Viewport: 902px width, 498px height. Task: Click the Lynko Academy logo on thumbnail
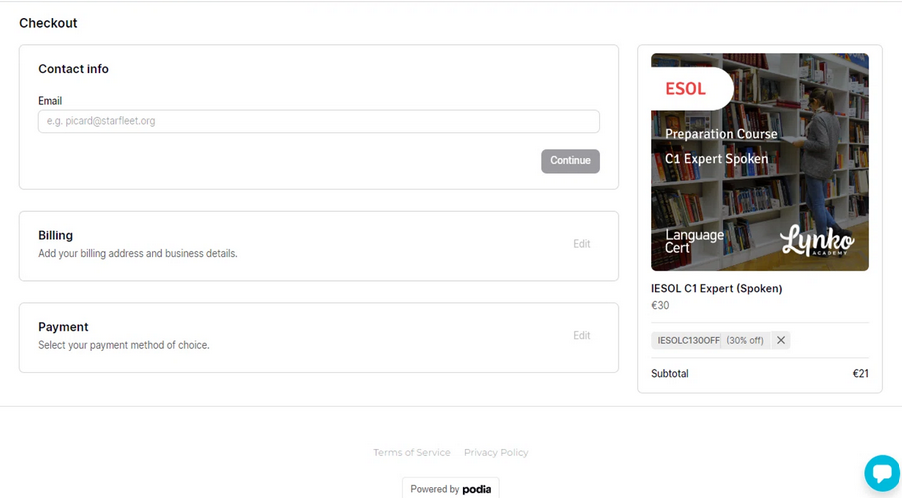pyautogui.click(x=817, y=240)
